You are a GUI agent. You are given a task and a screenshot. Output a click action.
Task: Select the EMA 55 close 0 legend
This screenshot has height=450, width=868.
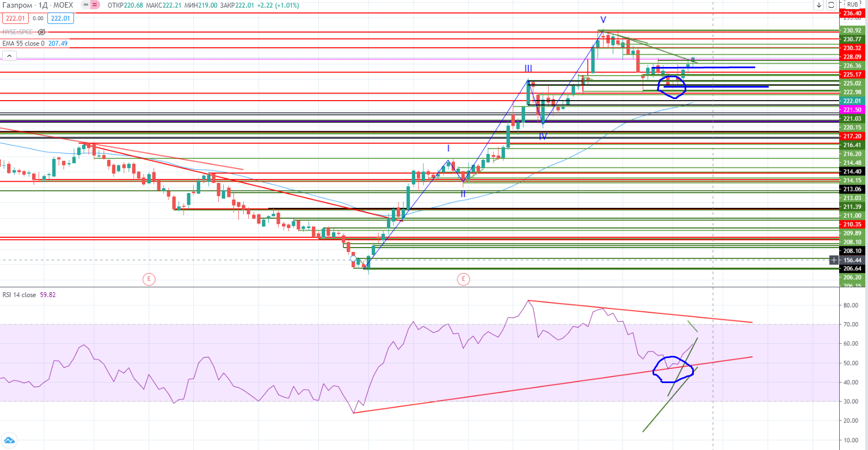pyautogui.click(x=23, y=44)
